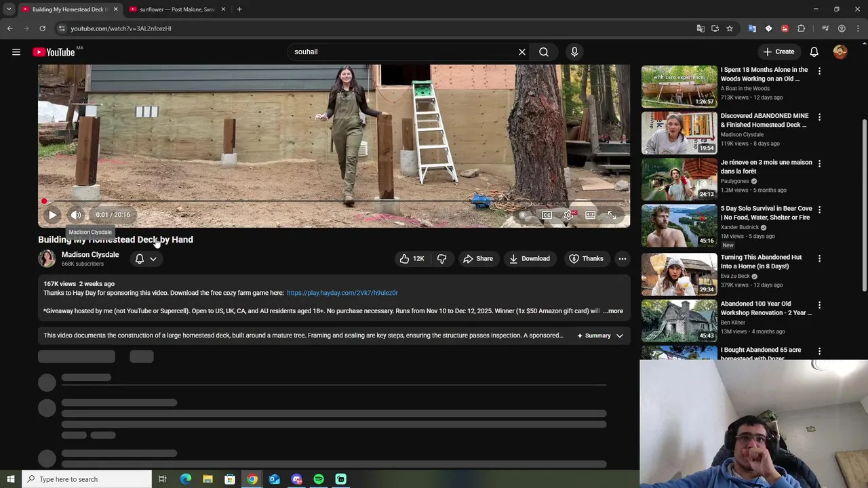Like the video with thumbs up
This screenshot has height=488, width=868.
pos(412,258)
